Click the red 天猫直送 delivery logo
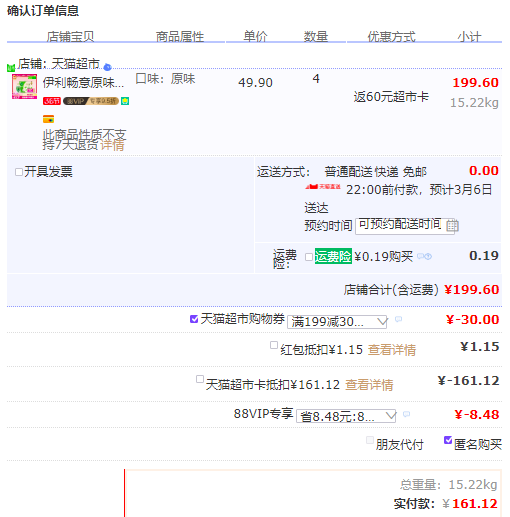The height and width of the screenshot is (517, 510). [x=323, y=187]
